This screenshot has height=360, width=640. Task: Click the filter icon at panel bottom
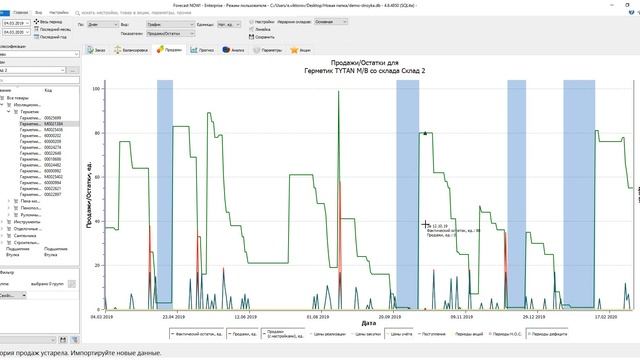[75, 340]
